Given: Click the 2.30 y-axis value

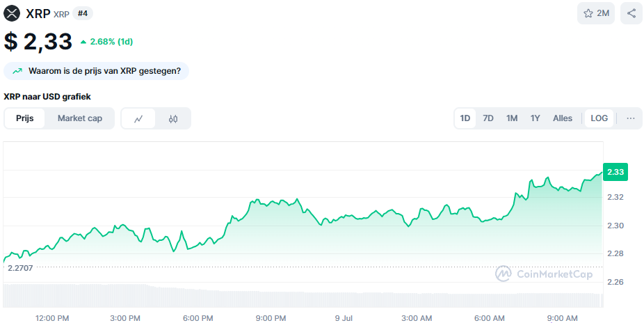Looking at the screenshot, I should click(615, 226).
